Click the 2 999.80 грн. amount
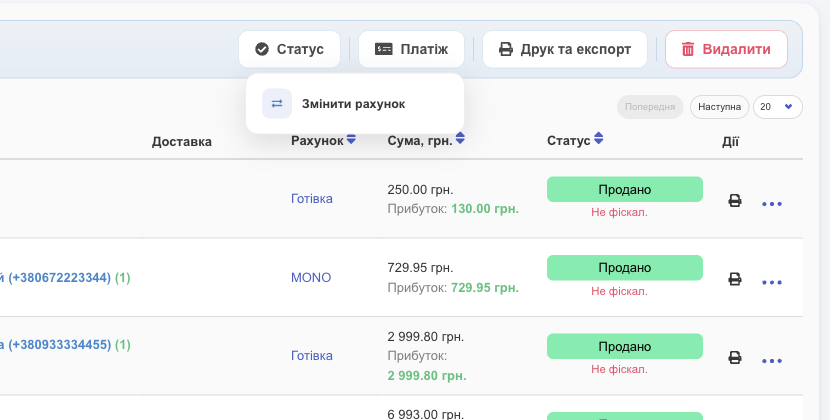 [426, 337]
